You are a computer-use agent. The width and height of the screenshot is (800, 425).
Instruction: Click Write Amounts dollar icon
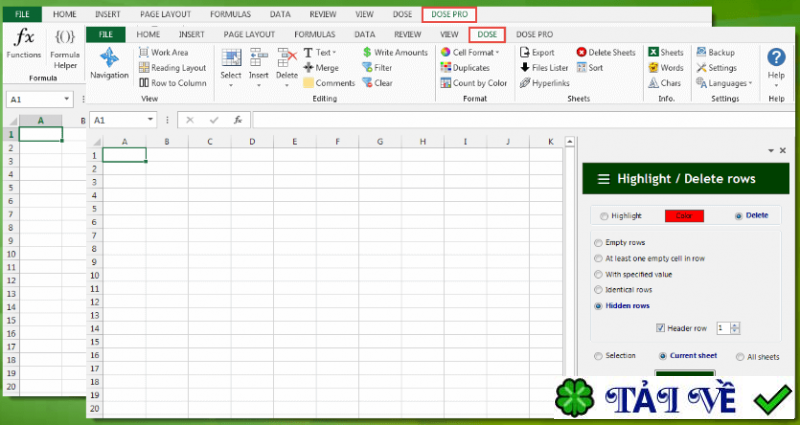tap(367, 53)
